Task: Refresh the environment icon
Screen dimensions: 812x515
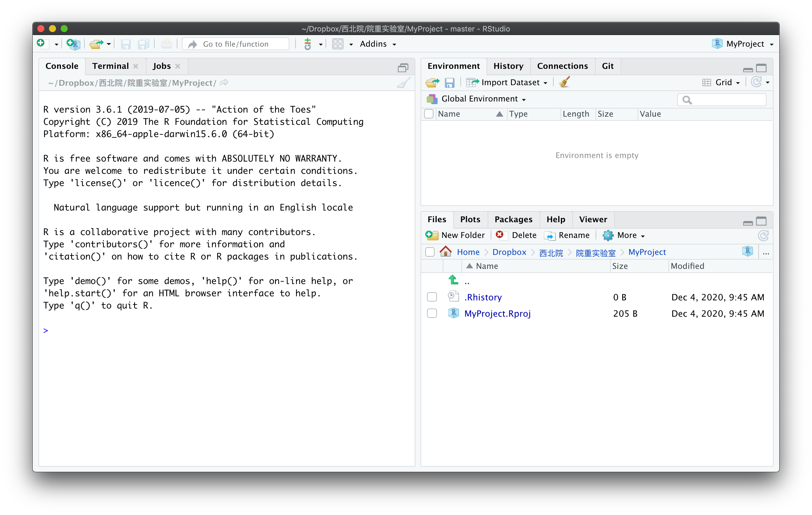Action: 756,82
